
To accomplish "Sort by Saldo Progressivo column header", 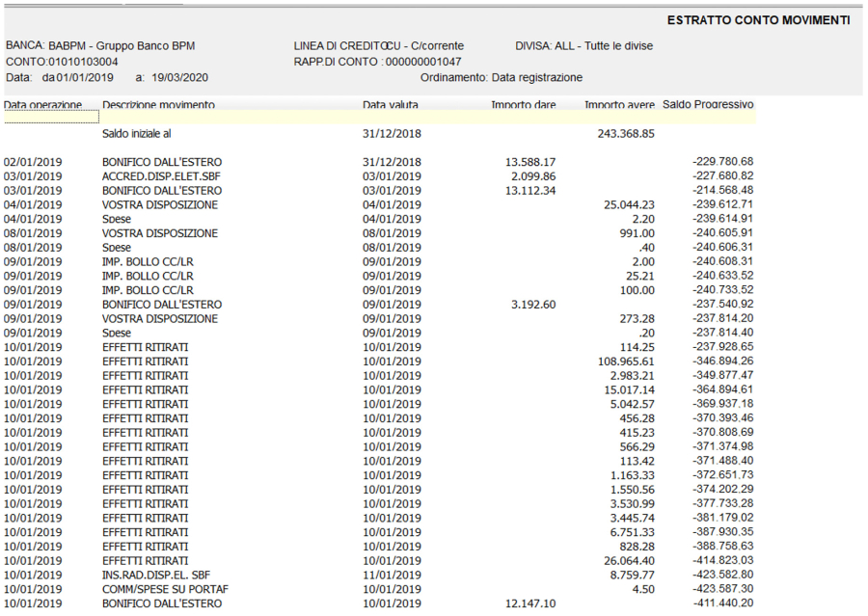I will click(x=707, y=104).
